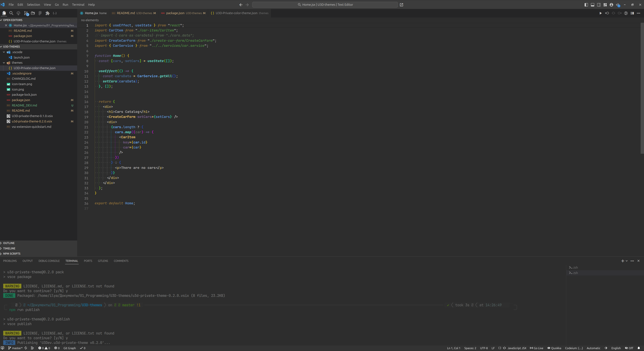Open the Figma extension icon
The image size is (644, 351).
(x=40, y=13)
